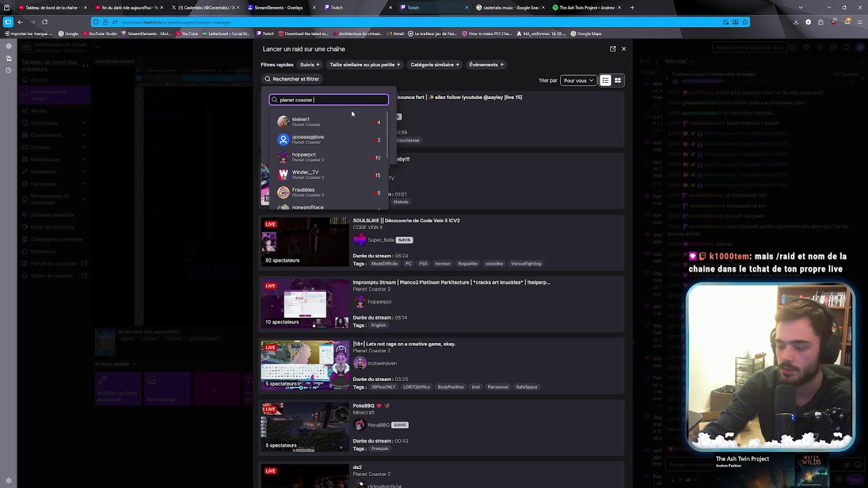Screen dimensions: 868x488
Task: Open hopperpot Planco2 stream thumbnail
Action: pos(304,303)
